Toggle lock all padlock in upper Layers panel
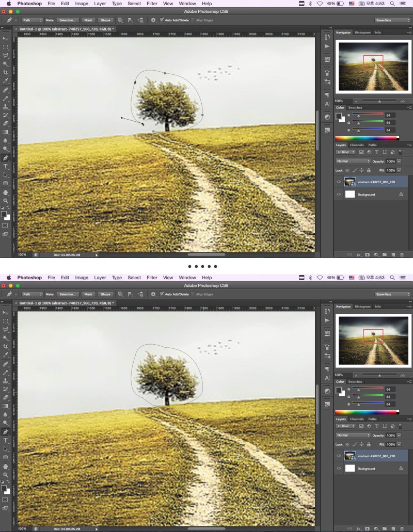This screenshot has width=413, height=532. (369, 170)
